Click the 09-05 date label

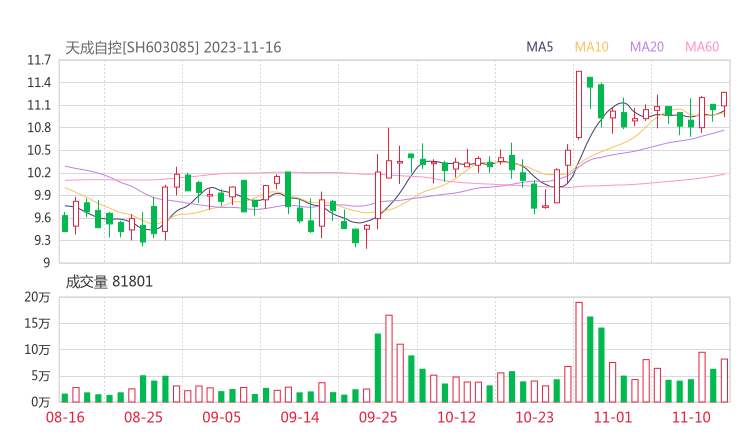[222, 418]
